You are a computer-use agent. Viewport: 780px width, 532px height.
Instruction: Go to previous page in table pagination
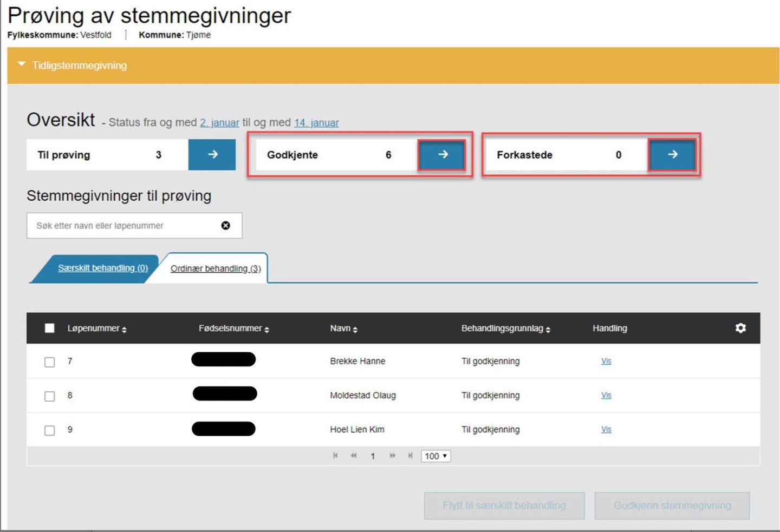pyautogui.click(x=354, y=456)
